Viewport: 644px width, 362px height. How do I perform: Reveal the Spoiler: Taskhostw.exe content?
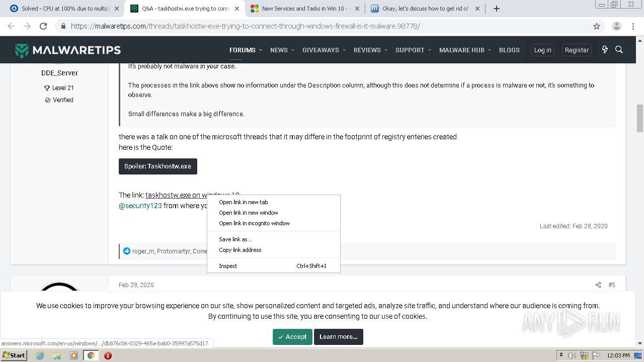pyautogui.click(x=158, y=166)
